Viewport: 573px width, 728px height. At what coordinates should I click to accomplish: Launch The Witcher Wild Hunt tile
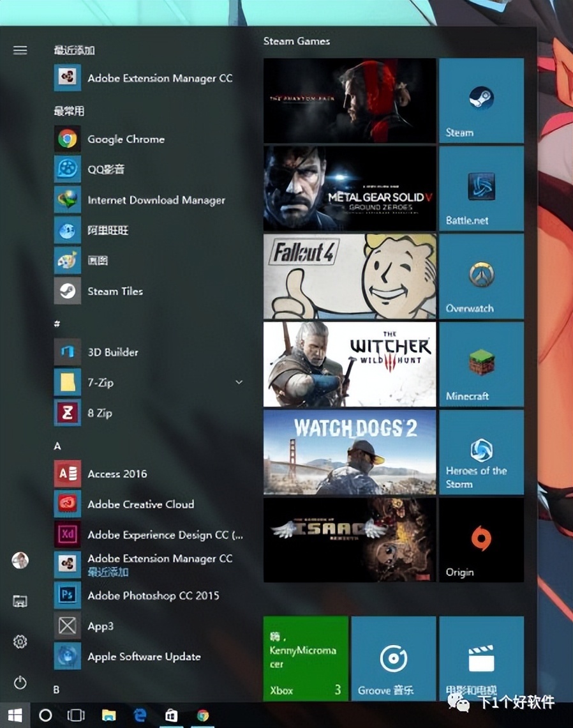click(350, 365)
